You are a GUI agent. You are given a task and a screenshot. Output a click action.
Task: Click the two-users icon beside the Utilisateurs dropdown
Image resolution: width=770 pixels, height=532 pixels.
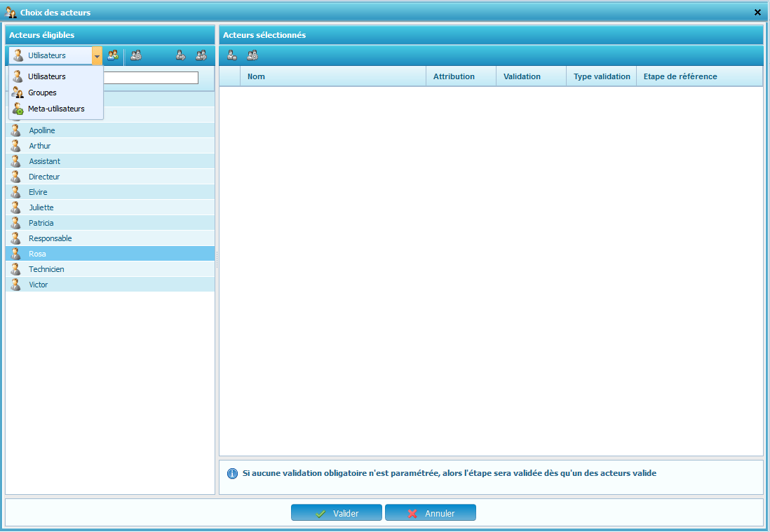[x=112, y=55]
